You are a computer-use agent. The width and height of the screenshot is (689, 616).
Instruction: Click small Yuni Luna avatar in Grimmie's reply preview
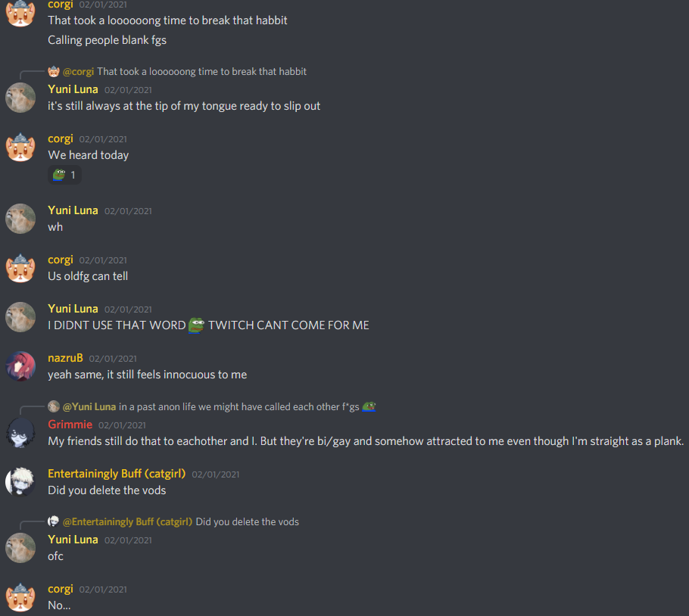coord(54,406)
